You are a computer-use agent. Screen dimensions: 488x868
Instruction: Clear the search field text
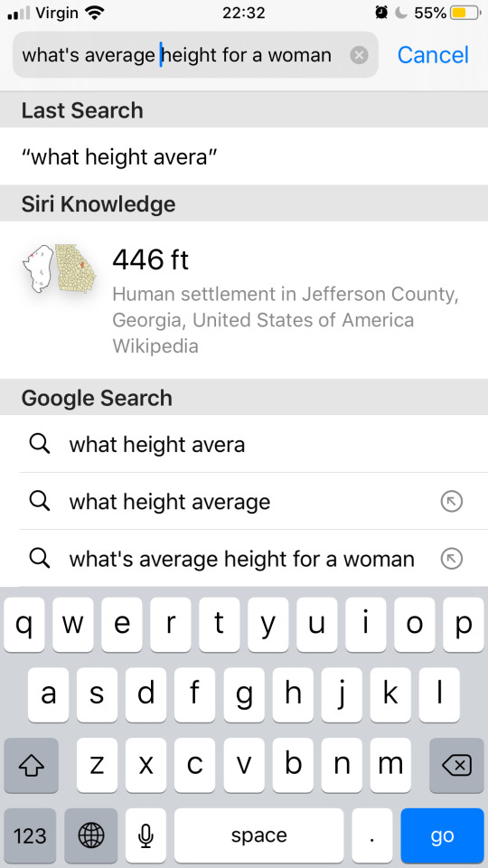[359, 55]
